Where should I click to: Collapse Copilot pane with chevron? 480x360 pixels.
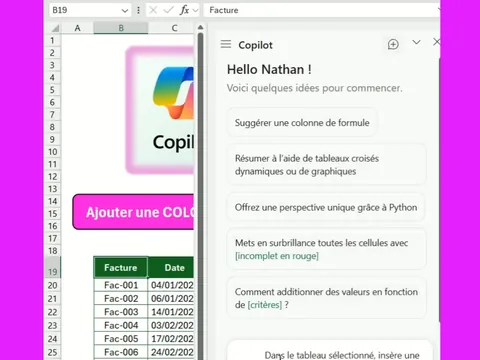coord(416,42)
